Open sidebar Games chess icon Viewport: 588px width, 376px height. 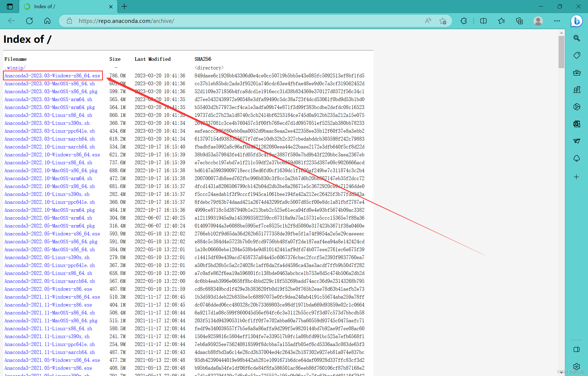pyautogui.click(x=577, y=90)
